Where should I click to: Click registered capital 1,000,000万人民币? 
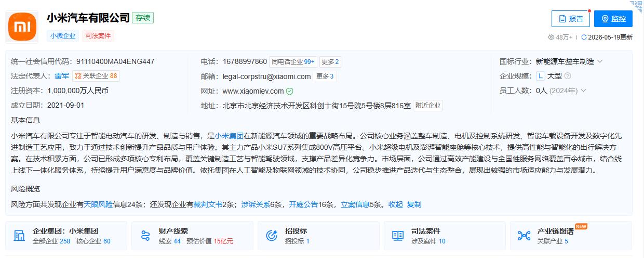pos(77,91)
